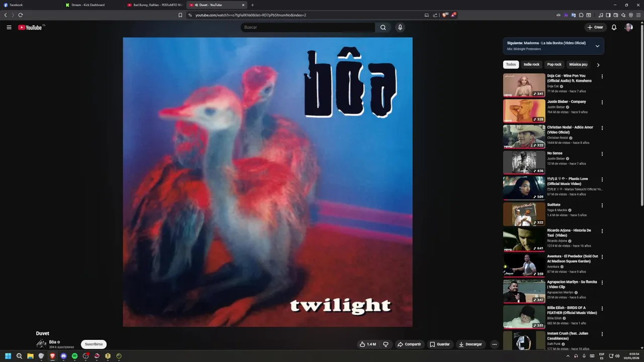Open the Bôa channel name link
This screenshot has height=362, width=644.
point(53,342)
